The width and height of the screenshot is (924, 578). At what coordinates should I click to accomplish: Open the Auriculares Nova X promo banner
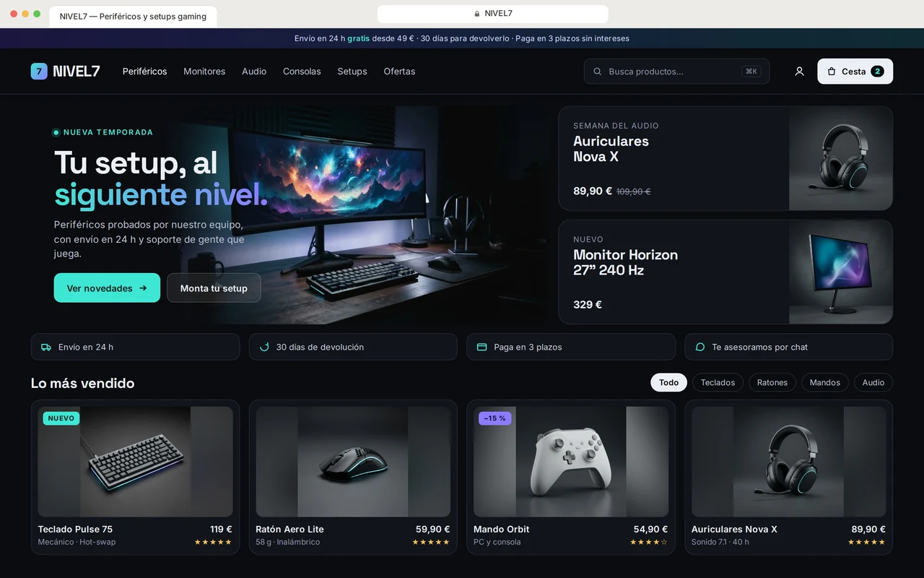point(725,158)
